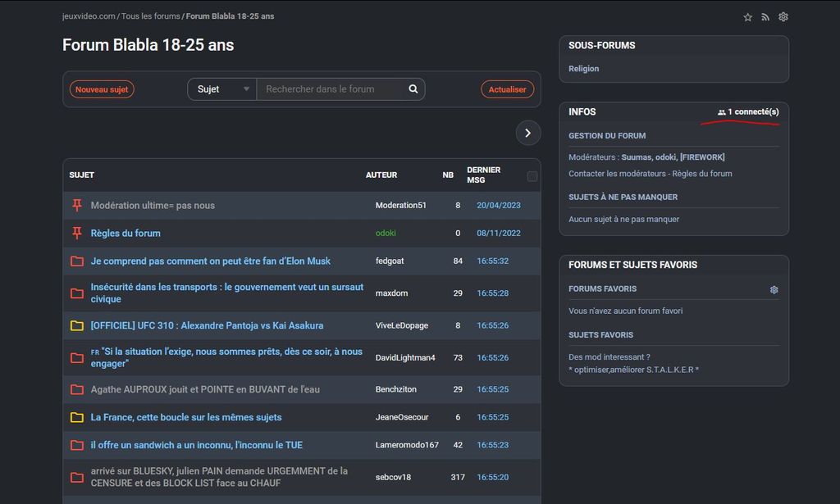Open author profile maxdom
The width and height of the screenshot is (840, 504).
coord(391,293)
